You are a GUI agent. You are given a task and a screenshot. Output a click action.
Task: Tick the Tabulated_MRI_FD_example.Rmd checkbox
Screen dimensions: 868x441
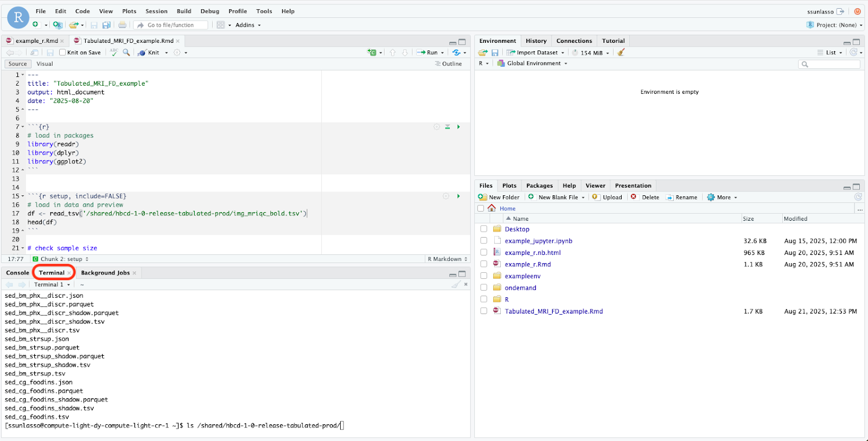(483, 311)
